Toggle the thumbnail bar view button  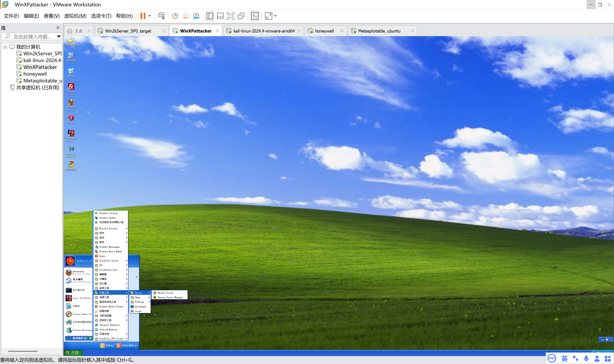[220, 16]
